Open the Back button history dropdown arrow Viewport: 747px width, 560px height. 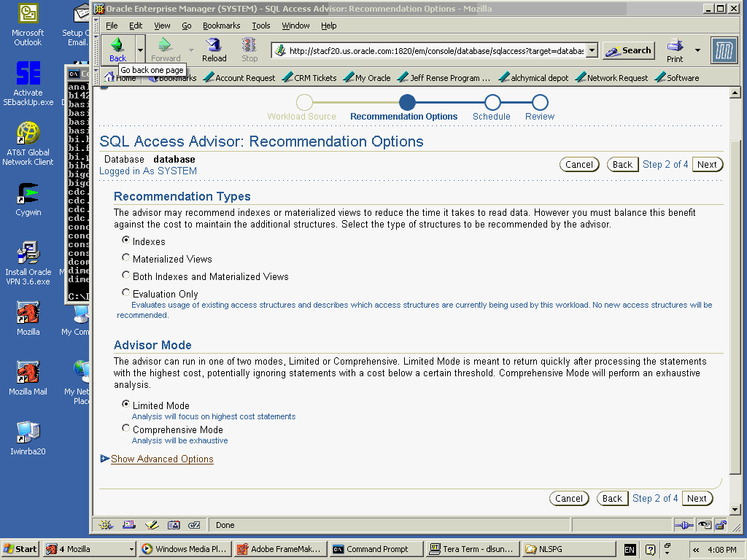tap(140, 50)
